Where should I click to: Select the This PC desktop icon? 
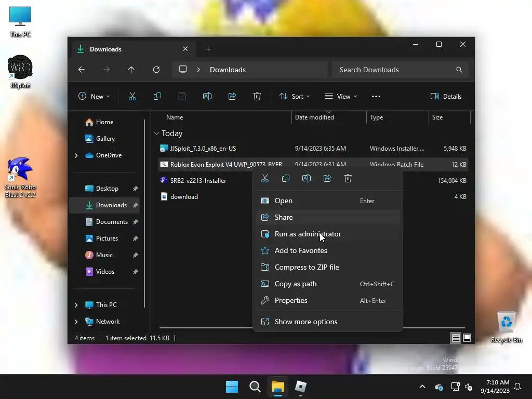20,22
